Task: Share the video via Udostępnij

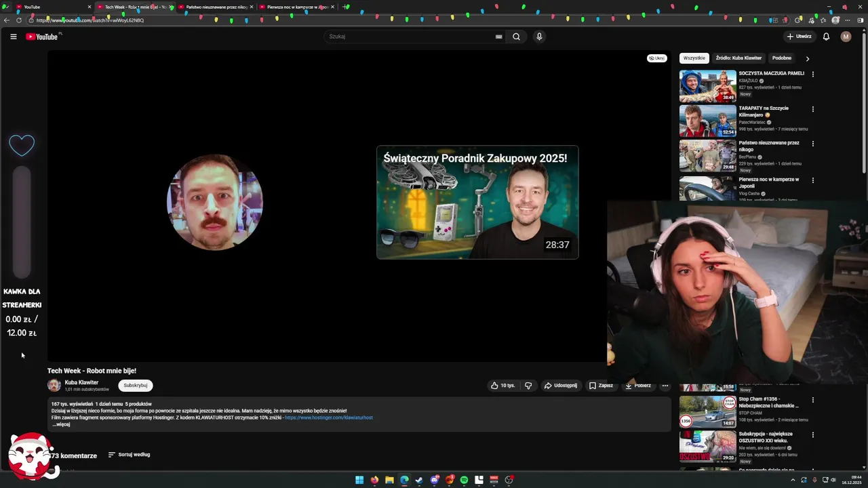Action: [560, 386]
